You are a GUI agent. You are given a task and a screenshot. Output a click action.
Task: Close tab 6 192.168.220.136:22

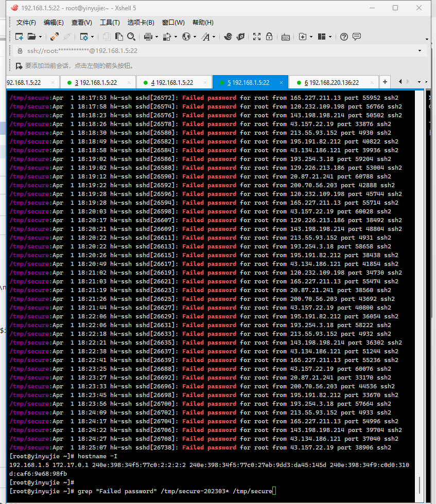click(372, 83)
